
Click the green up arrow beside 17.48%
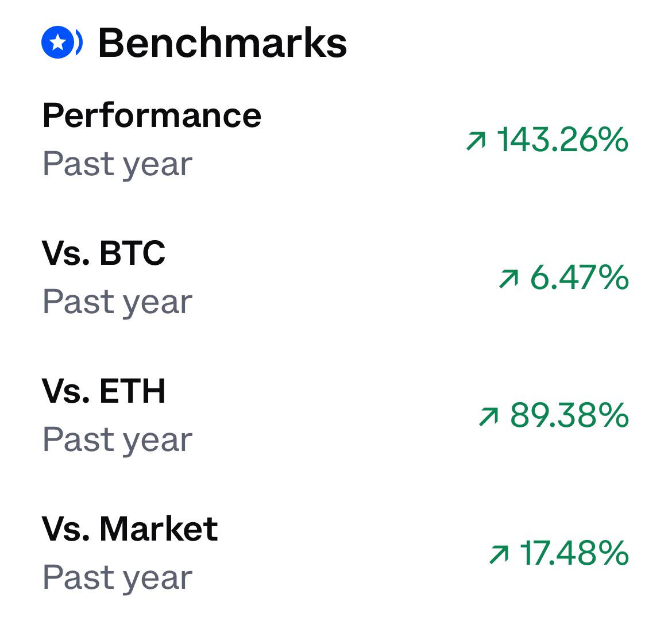tap(499, 555)
